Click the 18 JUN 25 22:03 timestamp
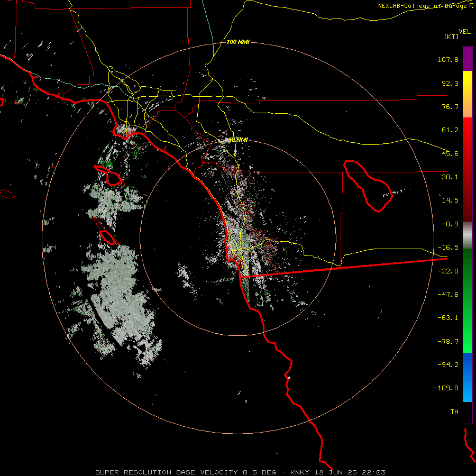476x476 pixels. pos(350,472)
